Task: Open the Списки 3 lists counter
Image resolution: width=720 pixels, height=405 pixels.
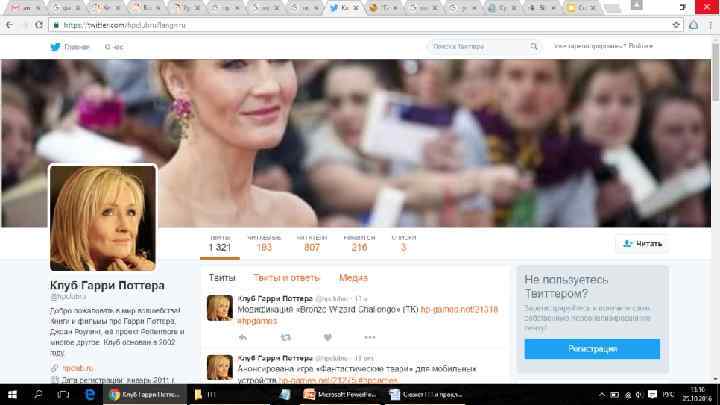Action: [x=404, y=244]
